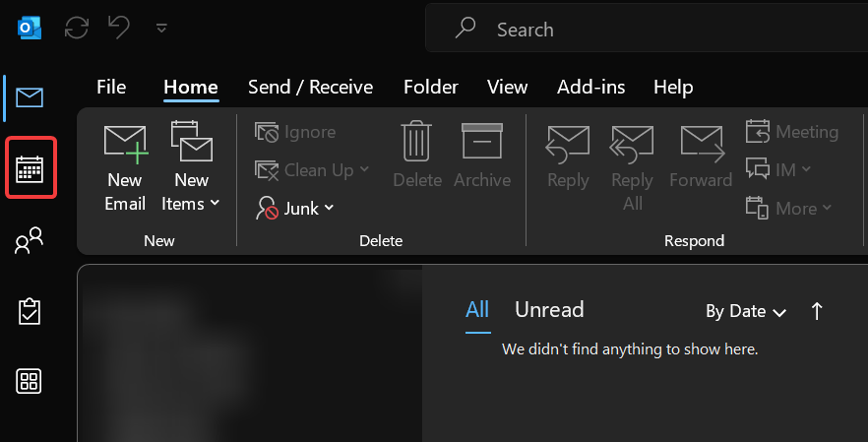The width and height of the screenshot is (868, 442).
Task: Click the New Email button
Action: (125, 167)
